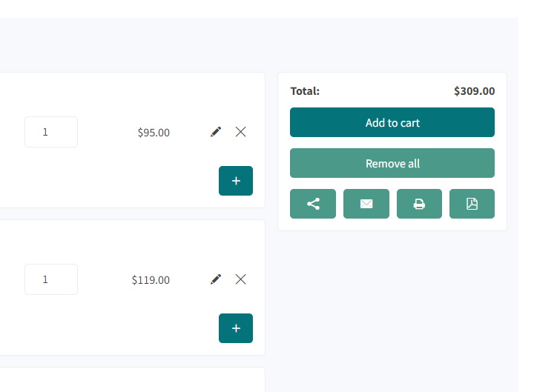Hit the plus button below the $119.00 item
The width and height of the screenshot is (557, 392).
click(x=236, y=328)
